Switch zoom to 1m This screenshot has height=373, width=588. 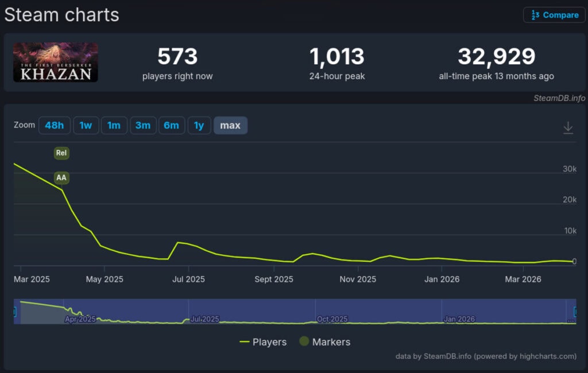[114, 125]
